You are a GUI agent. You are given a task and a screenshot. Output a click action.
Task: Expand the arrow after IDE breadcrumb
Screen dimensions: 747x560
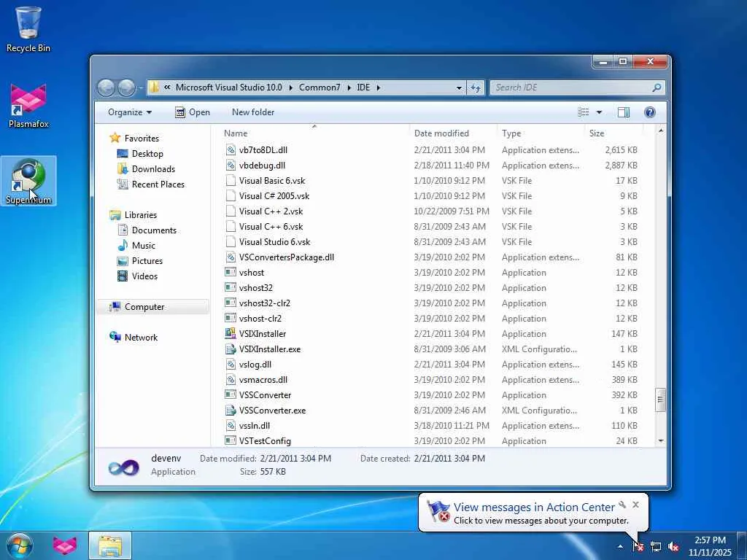pyautogui.click(x=379, y=87)
